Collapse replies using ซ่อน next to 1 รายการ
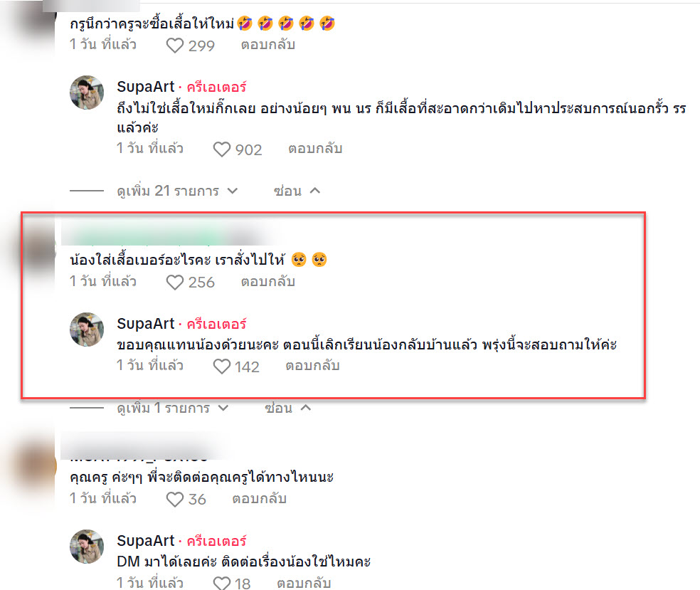Screen dimensions: 700x590 [287, 408]
